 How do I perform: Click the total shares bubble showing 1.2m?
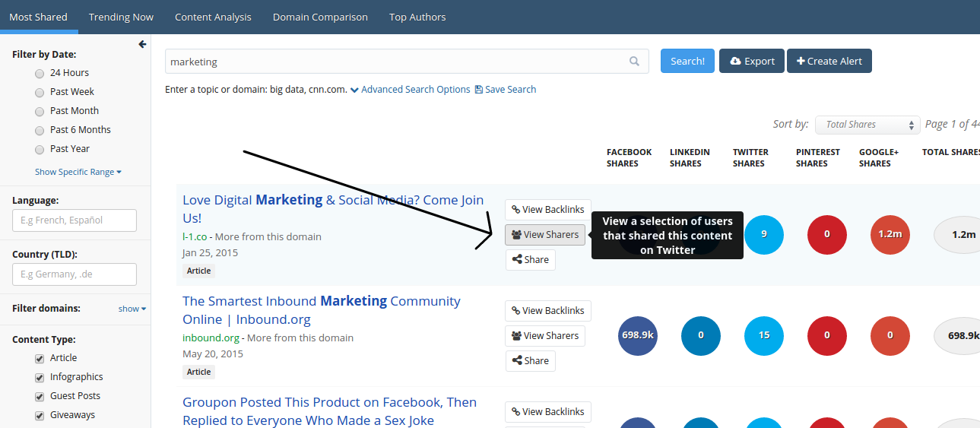(x=958, y=234)
